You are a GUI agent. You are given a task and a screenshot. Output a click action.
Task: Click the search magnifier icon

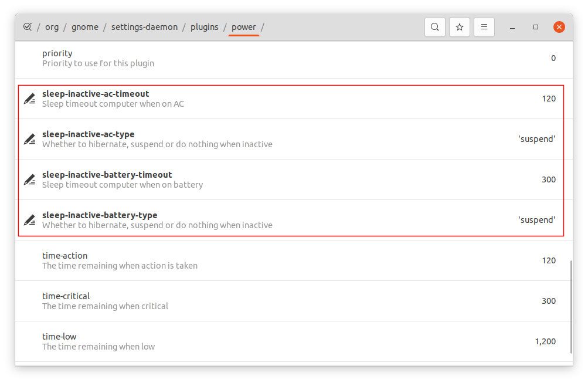coord(434,26)
